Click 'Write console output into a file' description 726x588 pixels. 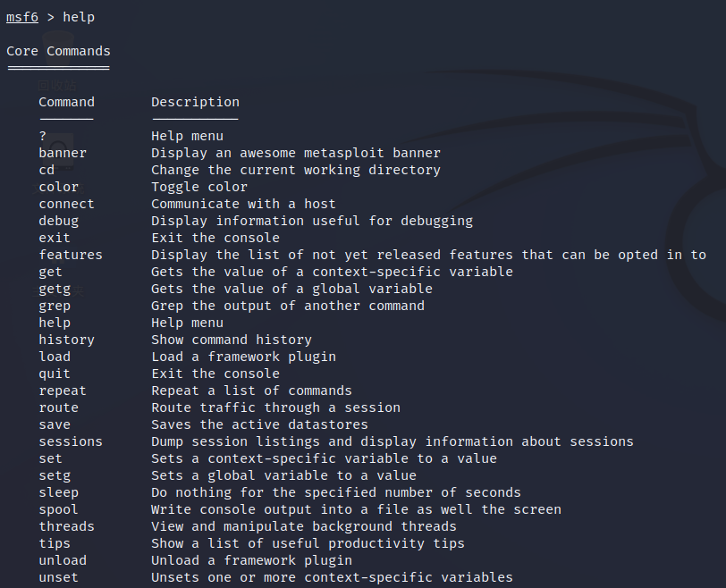[x=280, y=509]
